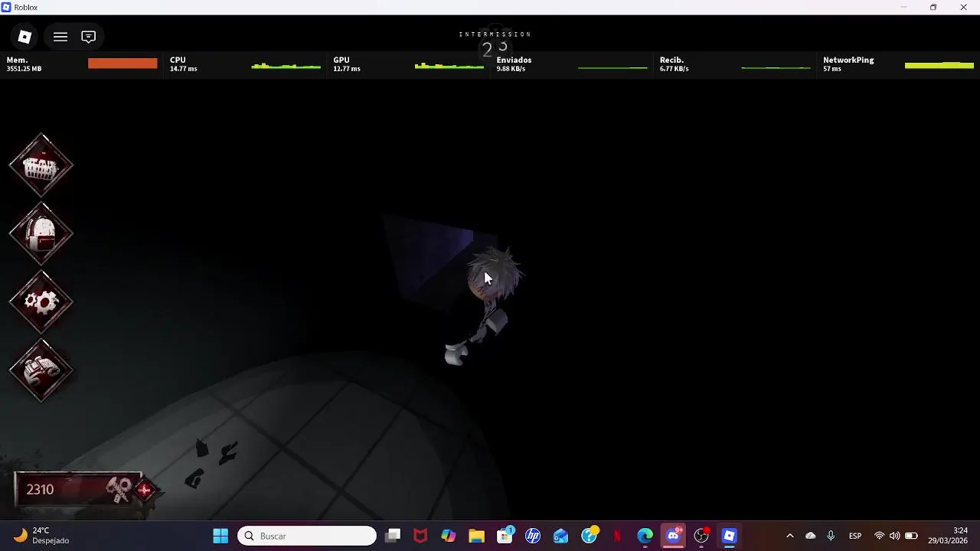The height and width of the screenshot is (551, 980).
Task: Click the gray-haired player character
Action: point(487,305)
